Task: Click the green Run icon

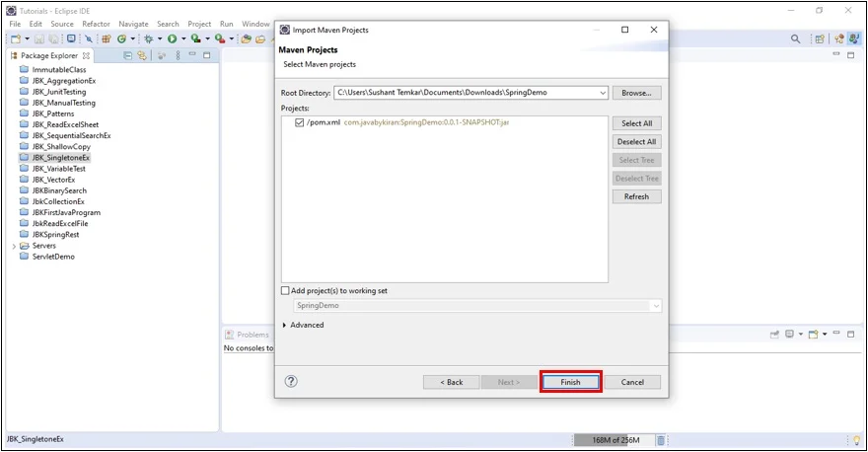Action: click(x=173, y=38)
